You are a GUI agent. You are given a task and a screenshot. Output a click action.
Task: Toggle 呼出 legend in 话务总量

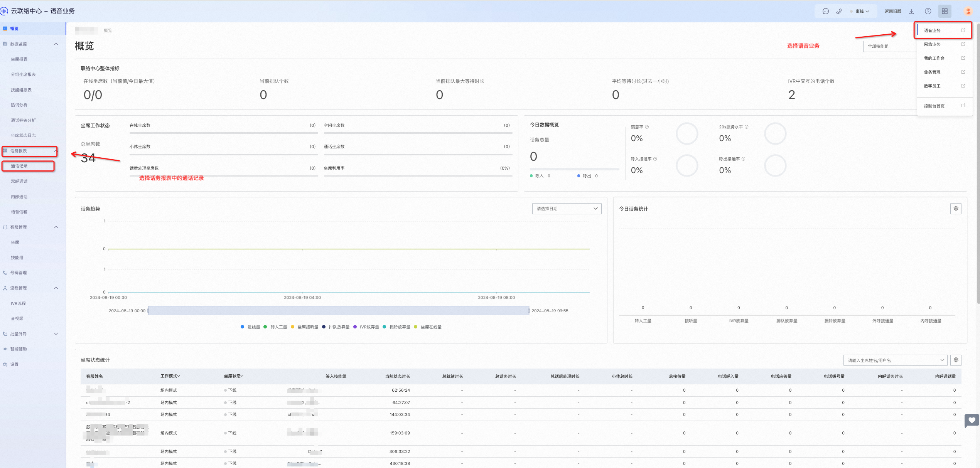pyautogui.click(x=587, y=176)
